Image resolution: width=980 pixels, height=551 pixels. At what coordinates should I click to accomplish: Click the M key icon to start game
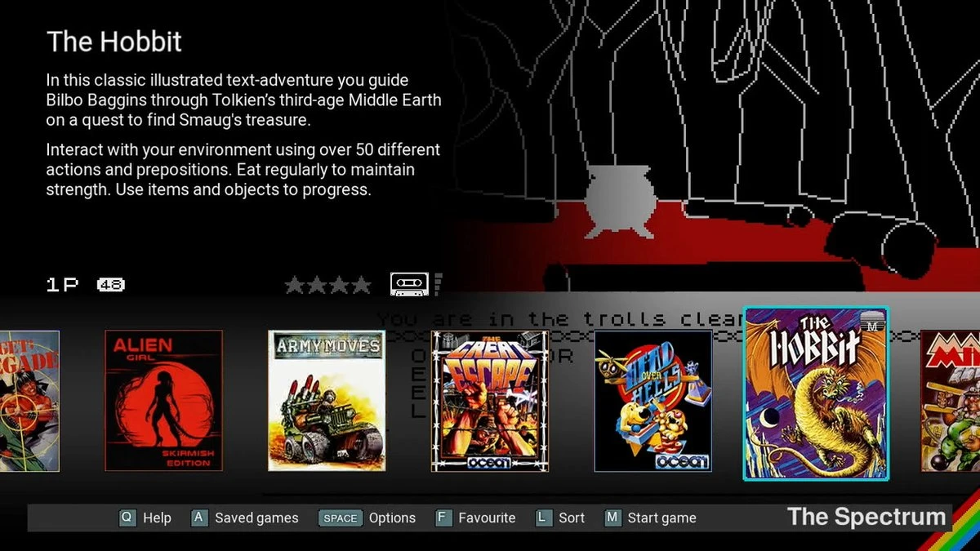click(x=612, y=518)
